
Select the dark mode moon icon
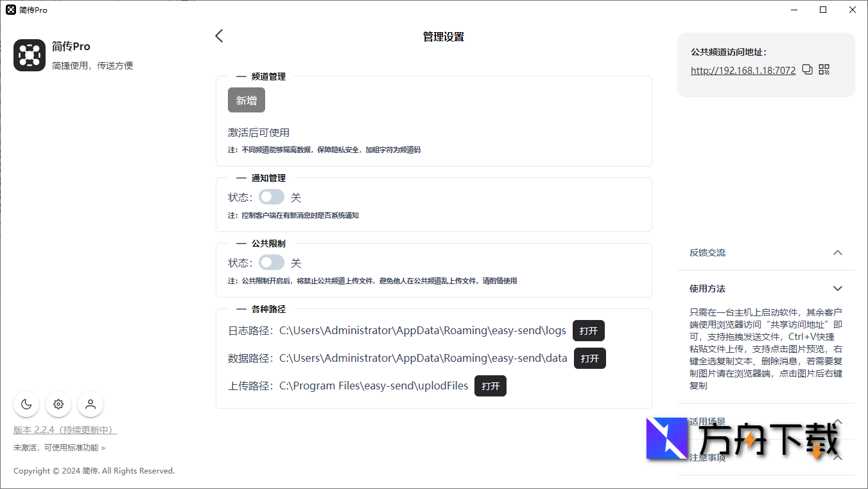[x=26, y=404]
